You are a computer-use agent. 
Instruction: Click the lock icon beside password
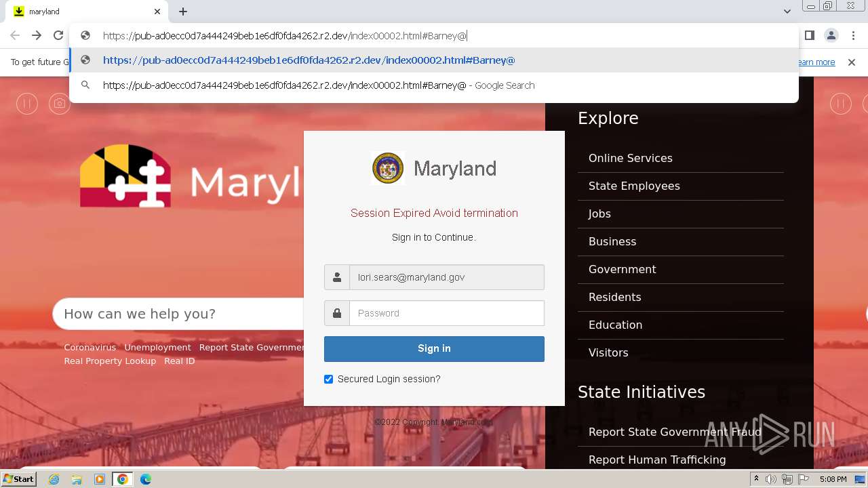337,313
